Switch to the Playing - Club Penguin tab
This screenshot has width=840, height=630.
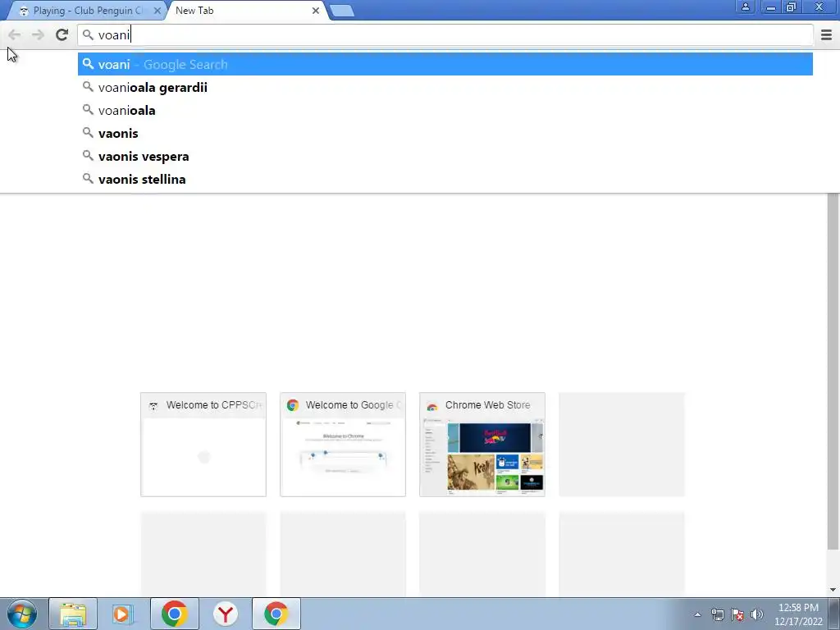pos(85,11)
